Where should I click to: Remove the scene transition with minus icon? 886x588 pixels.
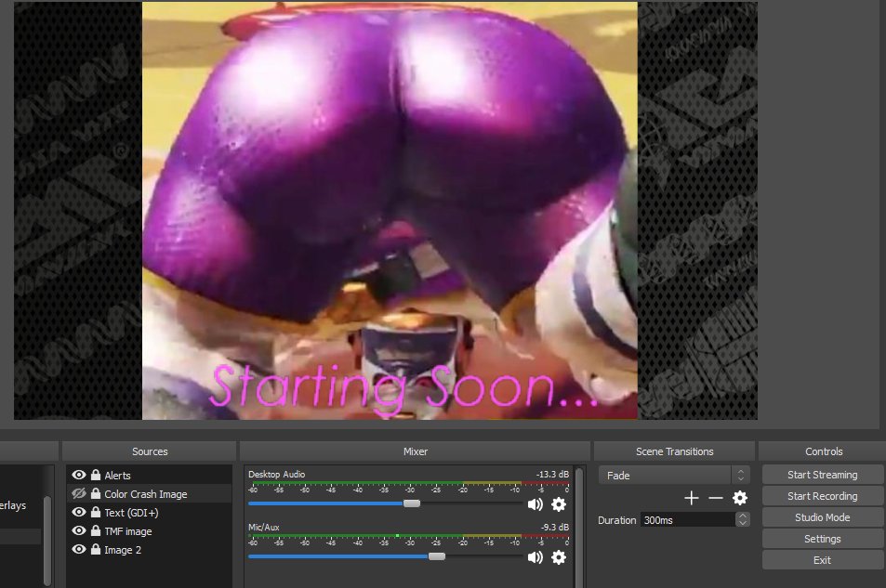click(x=715, y=498)
